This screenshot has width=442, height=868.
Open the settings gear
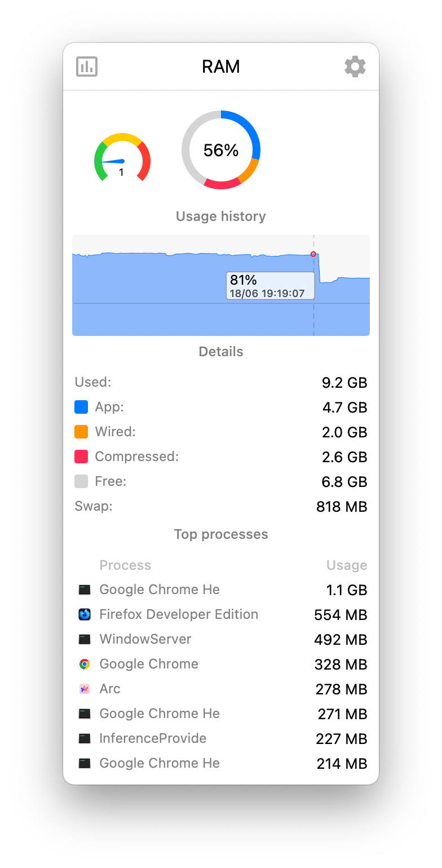355,67
